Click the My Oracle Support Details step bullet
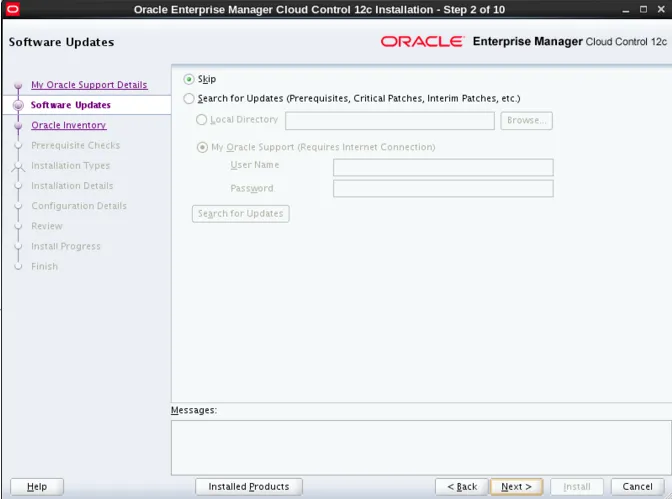 point(18,85)
